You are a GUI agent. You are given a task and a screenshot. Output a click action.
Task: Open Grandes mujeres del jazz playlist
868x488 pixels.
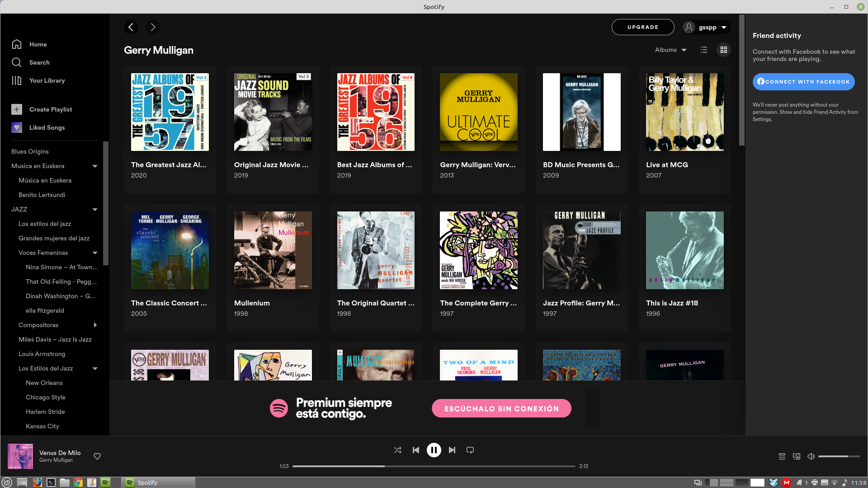coord(54,238)
